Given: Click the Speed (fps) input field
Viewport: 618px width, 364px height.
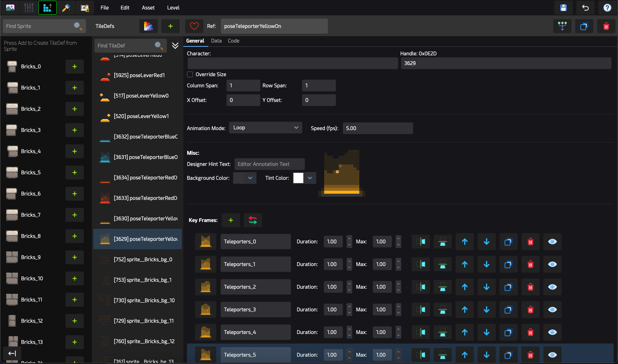Looking at the screenshot, I should 378,128.
